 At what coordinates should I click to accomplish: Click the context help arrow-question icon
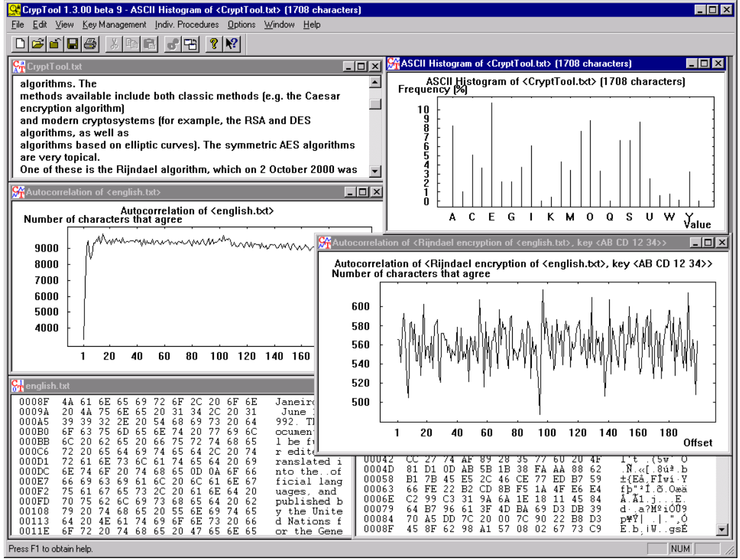[232, 44]
